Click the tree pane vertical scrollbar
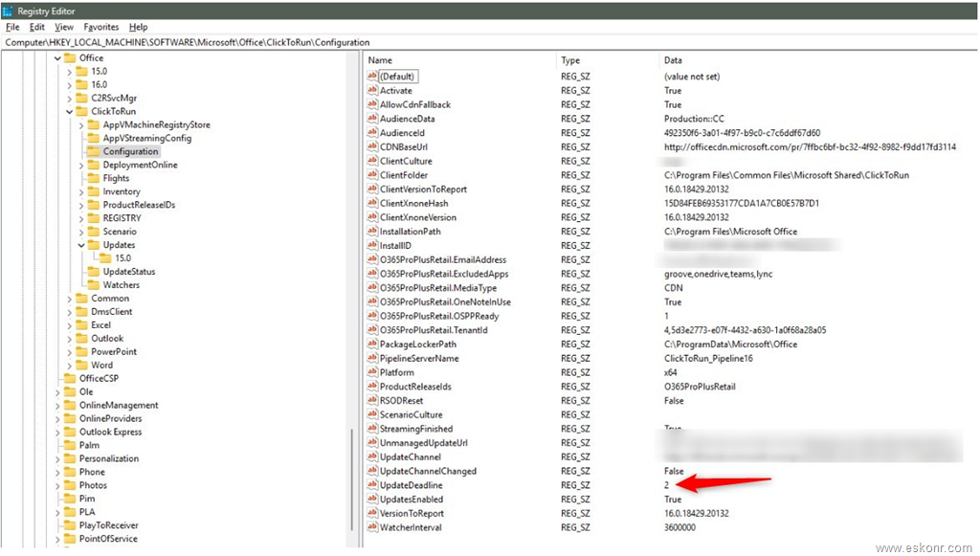 click(x=351, y=478)
